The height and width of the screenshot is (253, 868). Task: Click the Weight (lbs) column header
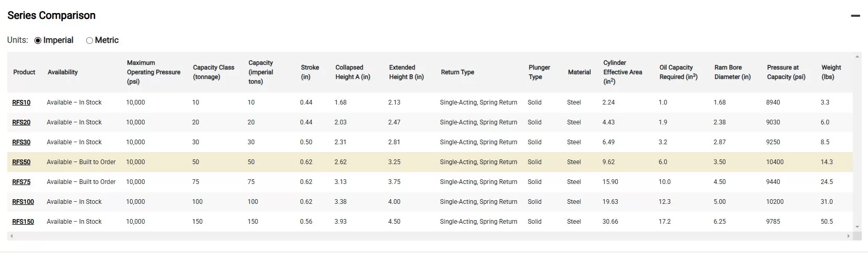pyautogui.click(x=831, y=72)
